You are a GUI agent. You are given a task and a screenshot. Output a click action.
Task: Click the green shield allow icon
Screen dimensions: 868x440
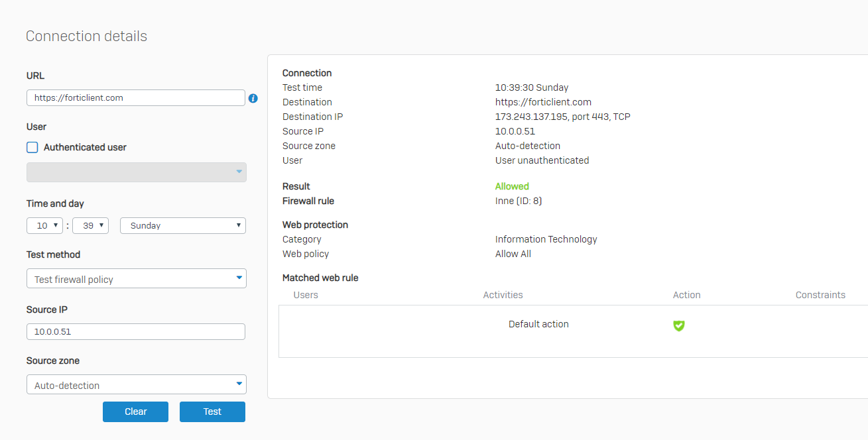point(678,325)
